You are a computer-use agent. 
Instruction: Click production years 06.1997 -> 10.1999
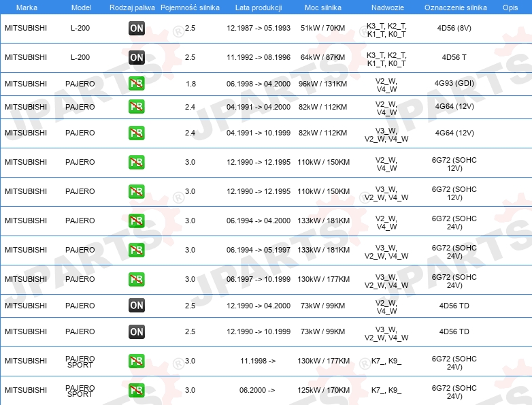pos(259,279)
